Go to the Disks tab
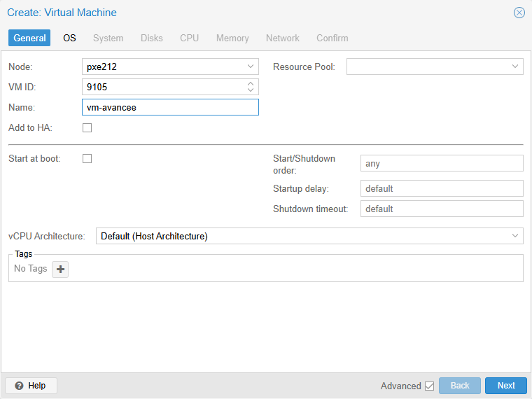This screenshot has width=532, height=399. point(152,38)
